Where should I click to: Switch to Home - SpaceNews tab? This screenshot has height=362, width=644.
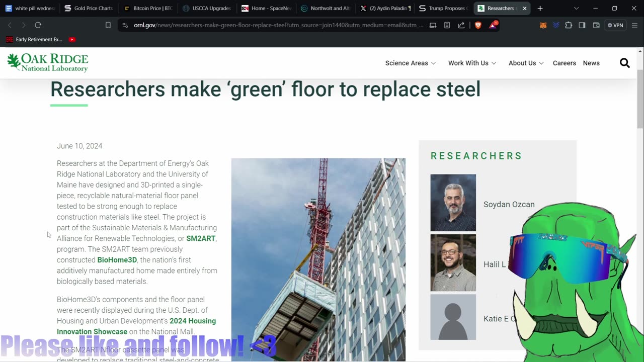[266, 8]
